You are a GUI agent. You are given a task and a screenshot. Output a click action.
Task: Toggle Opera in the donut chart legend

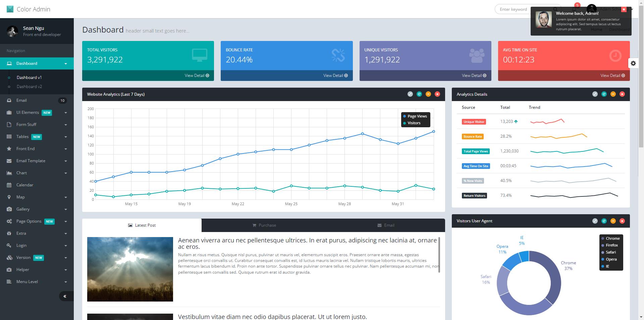609,259
